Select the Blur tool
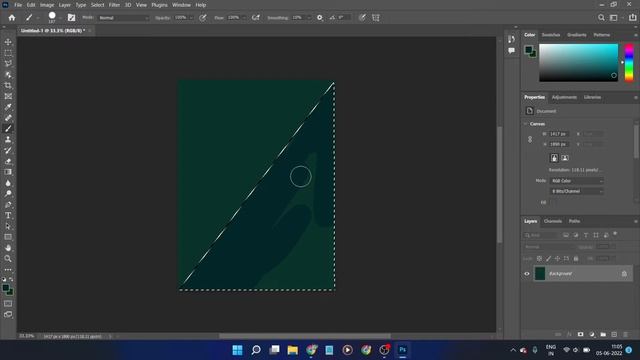This screenshot has height=360, width=640. tap(8, 183)
